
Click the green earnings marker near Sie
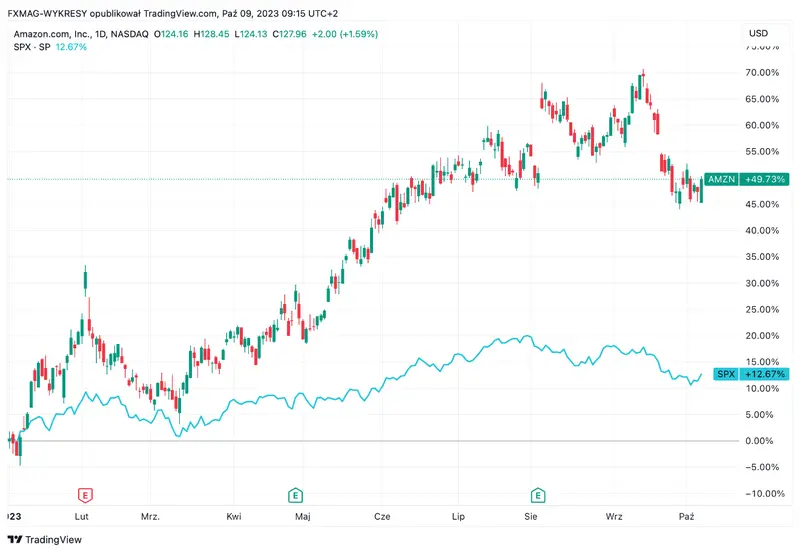point(538,495)
